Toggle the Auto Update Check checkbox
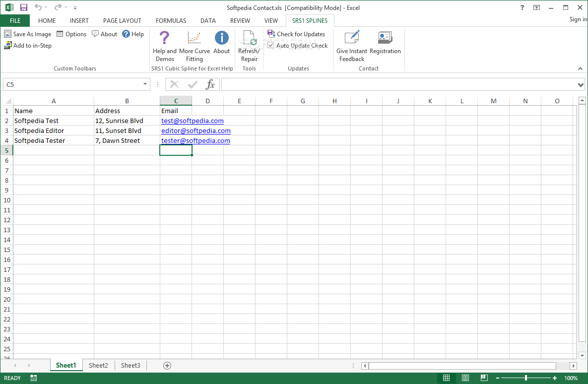The width and height of the screenshot is (588, 384). [271, 45]
